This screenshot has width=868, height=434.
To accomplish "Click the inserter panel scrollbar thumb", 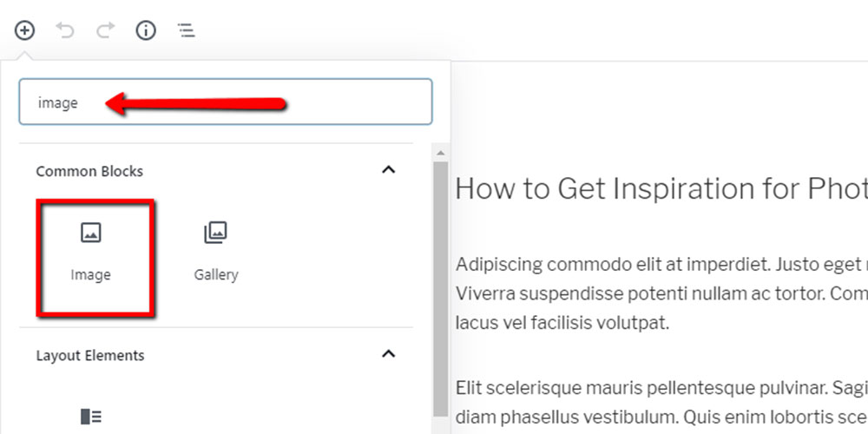I will 441,288.
